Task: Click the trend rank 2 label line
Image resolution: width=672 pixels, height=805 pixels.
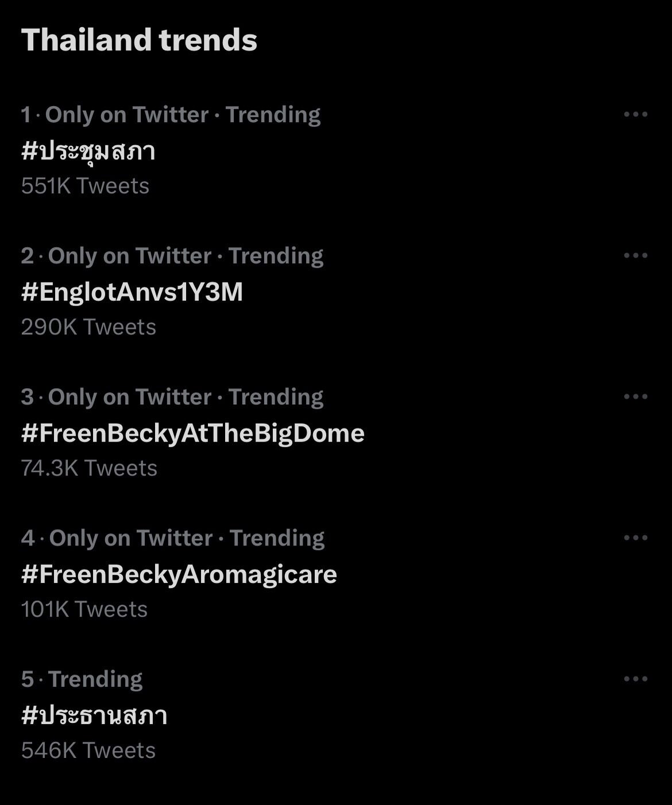Action: pos(172,256)
